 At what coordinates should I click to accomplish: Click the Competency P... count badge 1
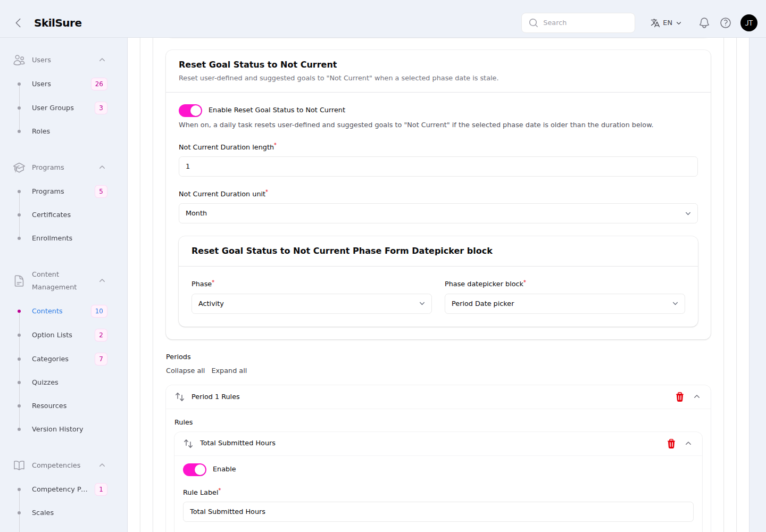[101, 489]
